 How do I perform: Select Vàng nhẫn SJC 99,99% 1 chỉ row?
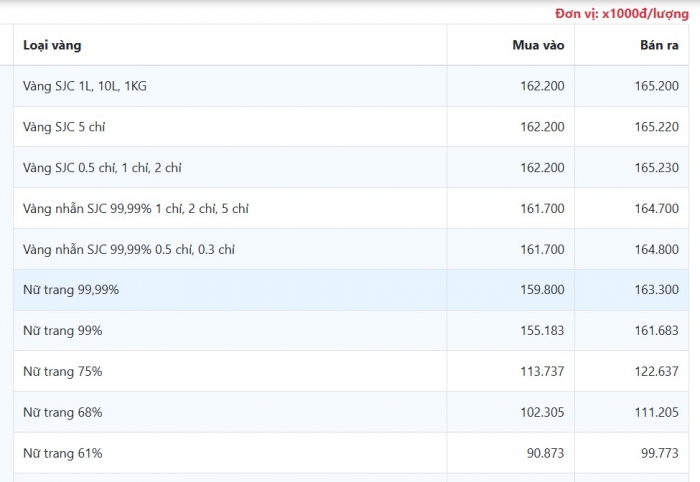point(351,208)
